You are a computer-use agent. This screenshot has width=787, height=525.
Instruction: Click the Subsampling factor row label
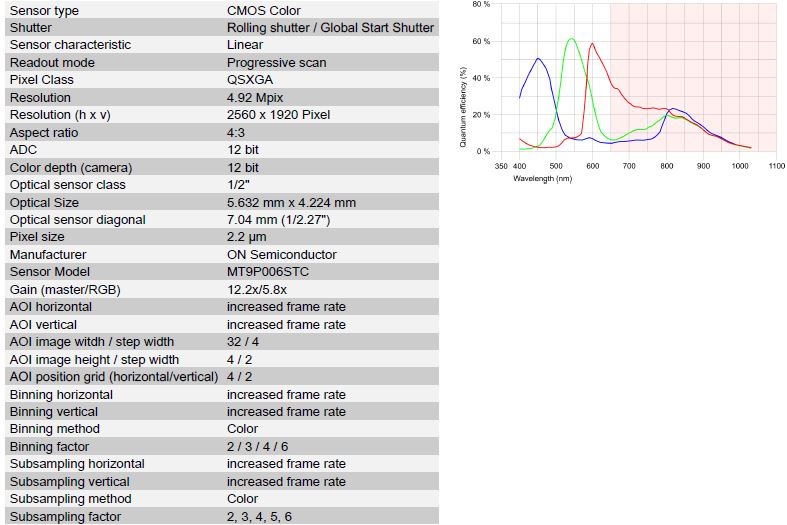(65, 517)
